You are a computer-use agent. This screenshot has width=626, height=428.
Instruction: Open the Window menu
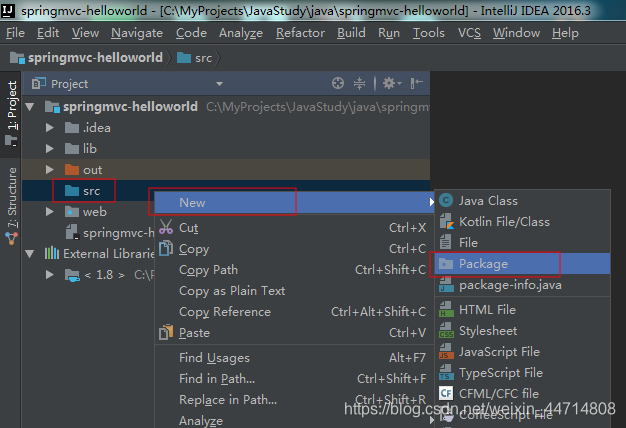point(516,33)
